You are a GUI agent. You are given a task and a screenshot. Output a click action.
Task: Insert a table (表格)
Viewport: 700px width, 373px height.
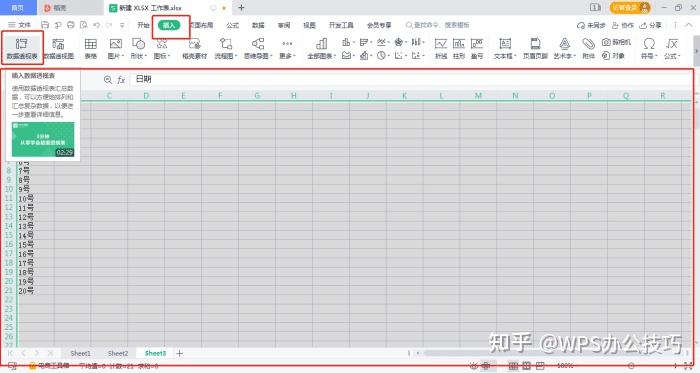pyautogui.click(x=91, y=48)
